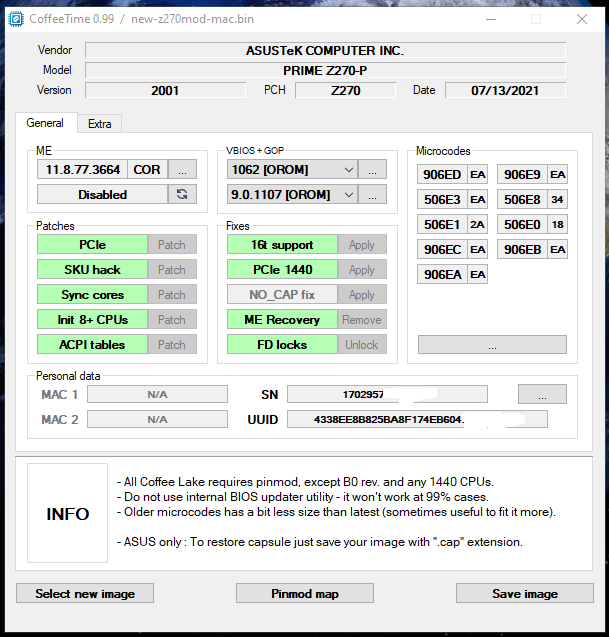Click the ME state refresh icon
This screenshot has height=637, width=609.
coord(182,194)
